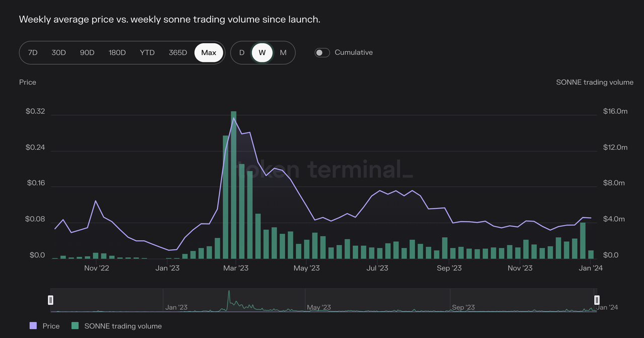Switch chart granularity to daily with D

[x=242, y=52]
